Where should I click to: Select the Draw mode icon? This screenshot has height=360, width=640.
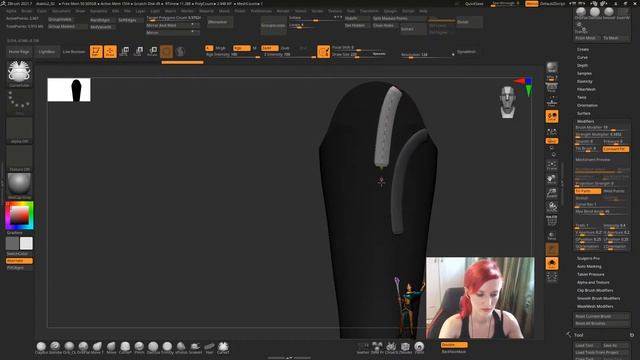point(110,51)
